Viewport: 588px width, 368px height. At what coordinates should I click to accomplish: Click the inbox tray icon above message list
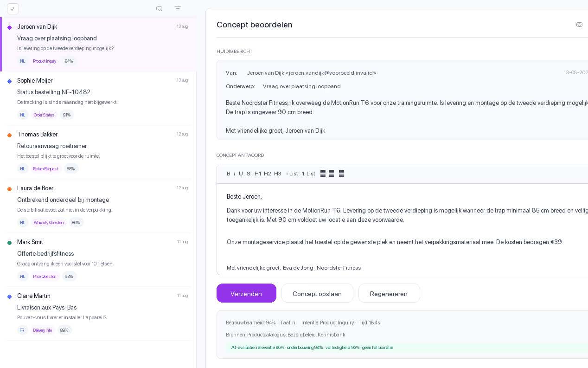159,9
